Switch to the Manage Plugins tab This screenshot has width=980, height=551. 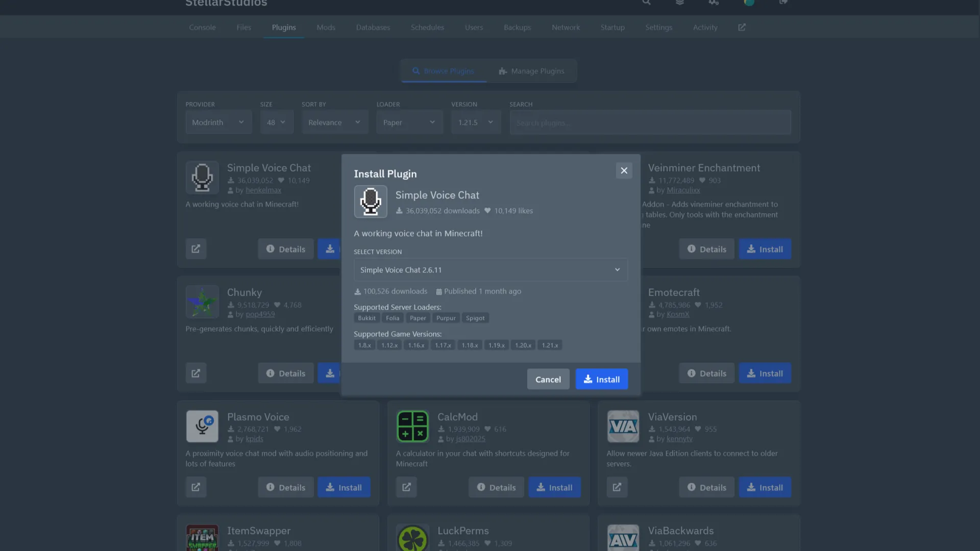point(531,71)
